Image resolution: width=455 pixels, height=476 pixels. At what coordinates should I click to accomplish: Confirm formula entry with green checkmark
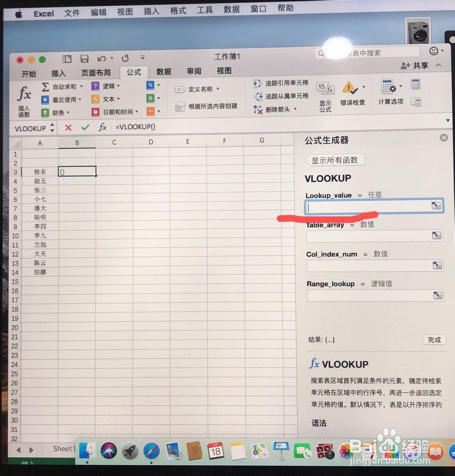[86, 127]
